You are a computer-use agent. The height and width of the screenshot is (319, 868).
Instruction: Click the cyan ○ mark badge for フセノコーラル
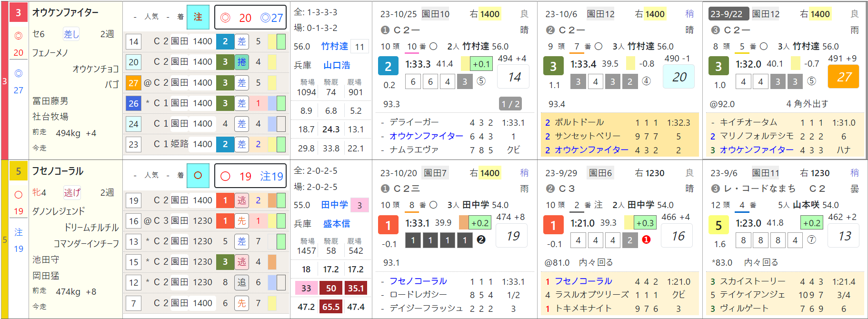coord(198,176)
